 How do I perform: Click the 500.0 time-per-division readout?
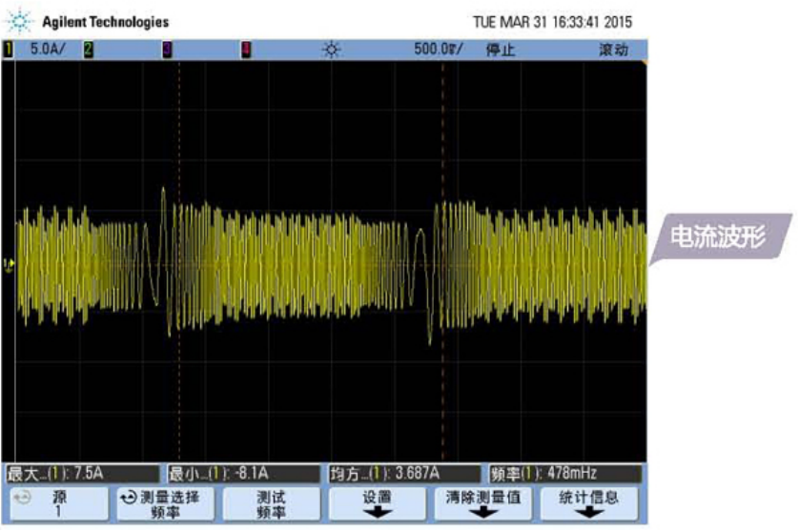coord(438,51)
